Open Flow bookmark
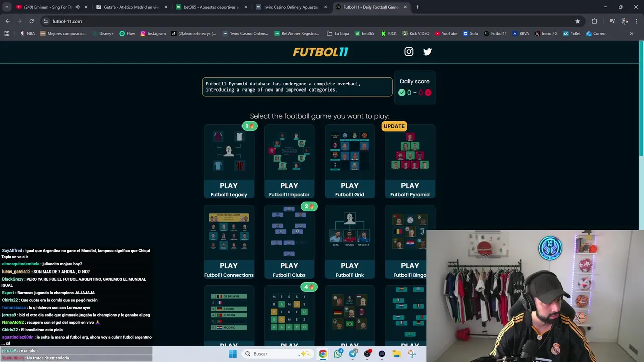This screenshot has height=362, width=644. [x=127, y=34]
